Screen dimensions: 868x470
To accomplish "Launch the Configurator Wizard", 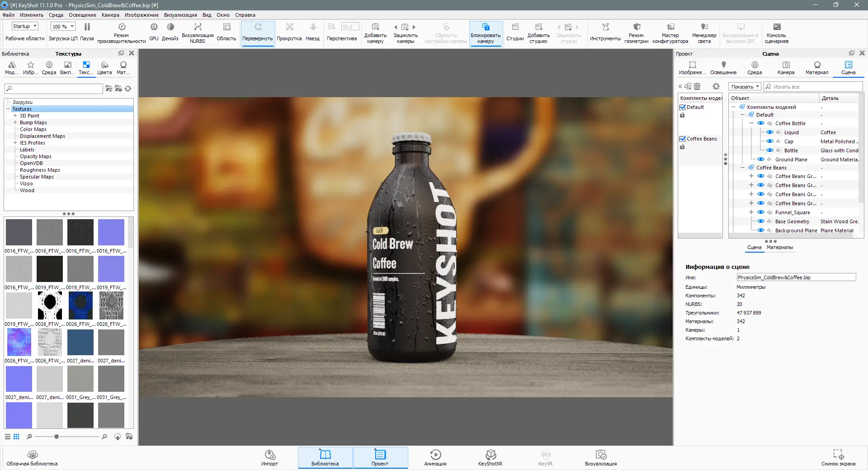I will (670, 33).
